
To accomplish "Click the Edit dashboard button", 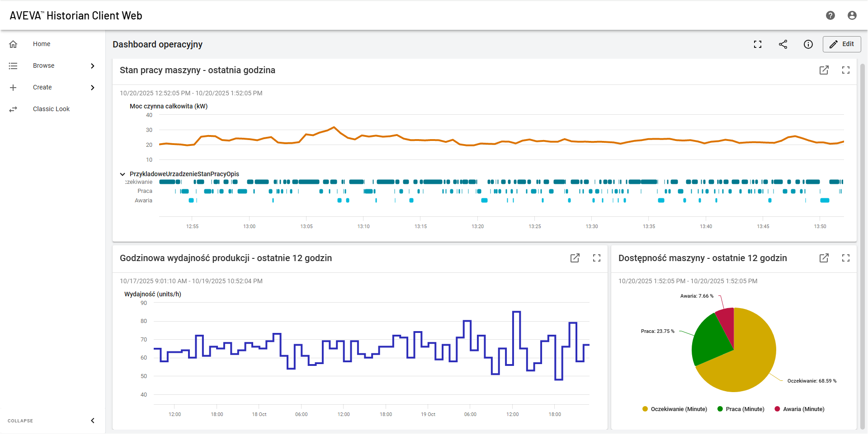I will coord(841,44).
